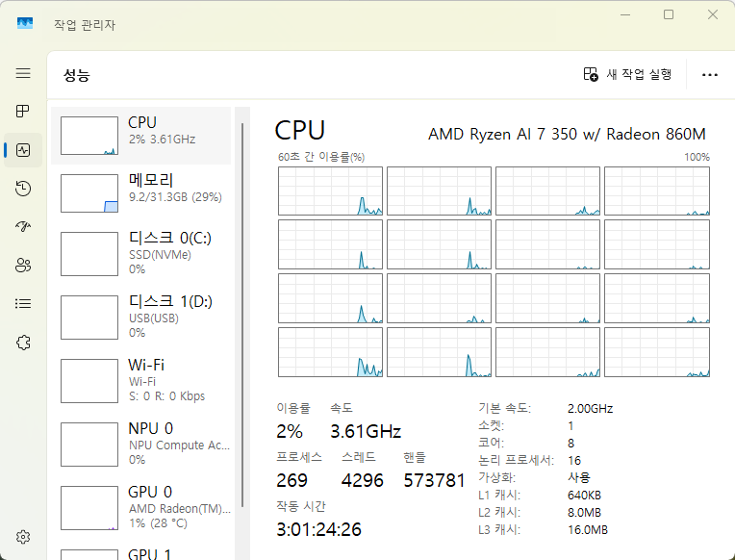Click the first logical processor graph
The image size is (735, 560).
tap(329, 191)
